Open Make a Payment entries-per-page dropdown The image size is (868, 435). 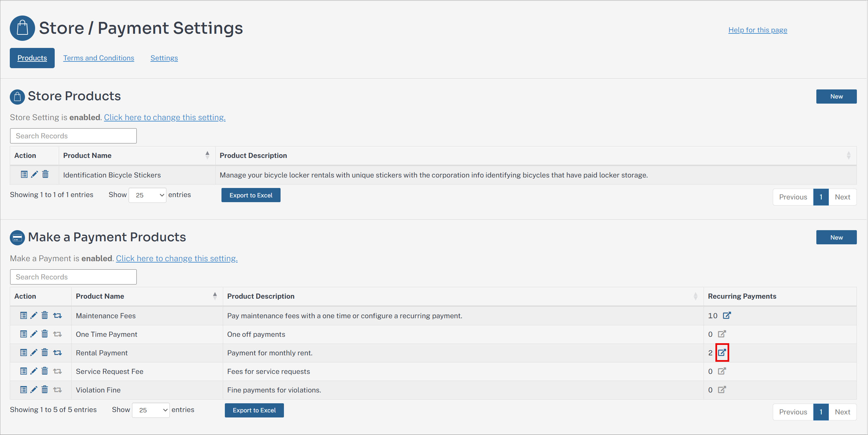click(x=151, y=410)
